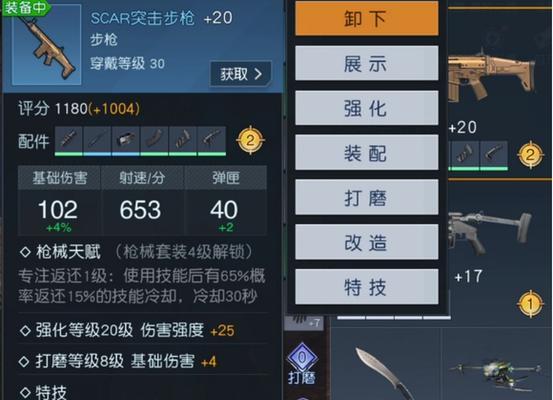Select the machete knife item
The width and height of the screenshot is (553, 400).
(388, 374)
